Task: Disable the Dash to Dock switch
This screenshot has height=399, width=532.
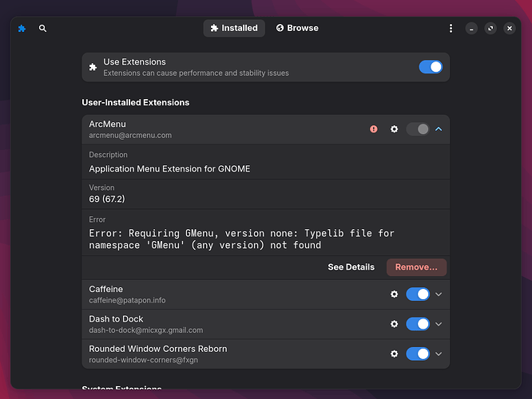Action: (x=418, y=324)
